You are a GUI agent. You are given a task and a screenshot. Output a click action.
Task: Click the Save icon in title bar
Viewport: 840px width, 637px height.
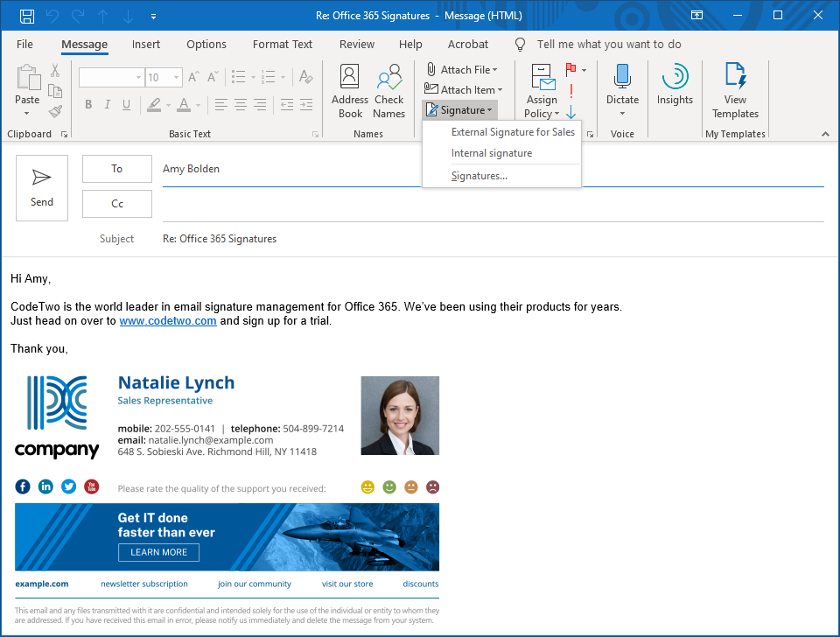(x=27, y=16)
